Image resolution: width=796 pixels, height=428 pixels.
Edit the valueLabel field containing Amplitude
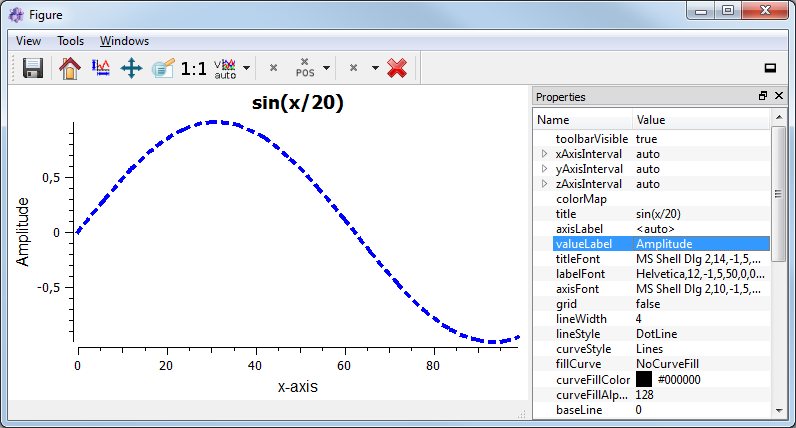(x=700, y=243)
